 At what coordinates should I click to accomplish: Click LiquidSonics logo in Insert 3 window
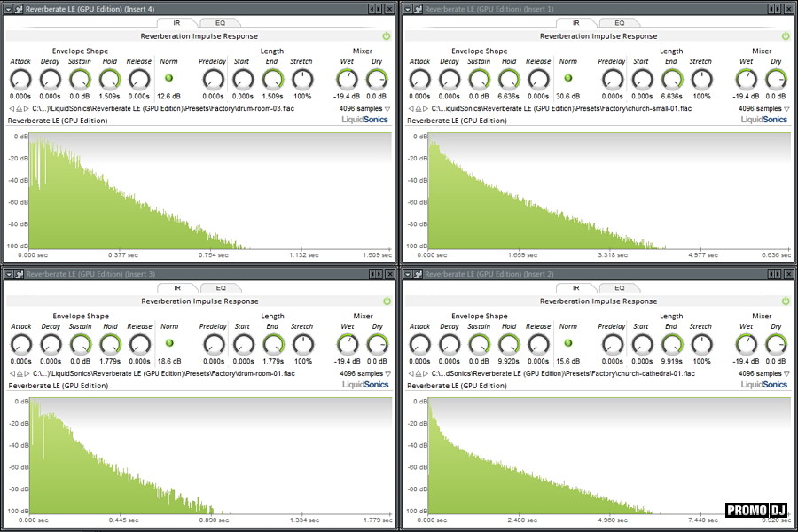[x=365, y=385]
